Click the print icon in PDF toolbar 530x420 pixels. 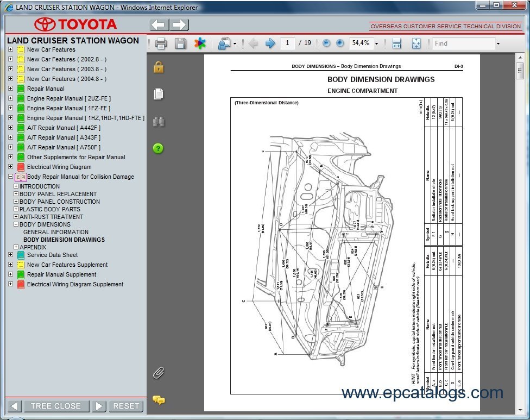tap(161, 43)
